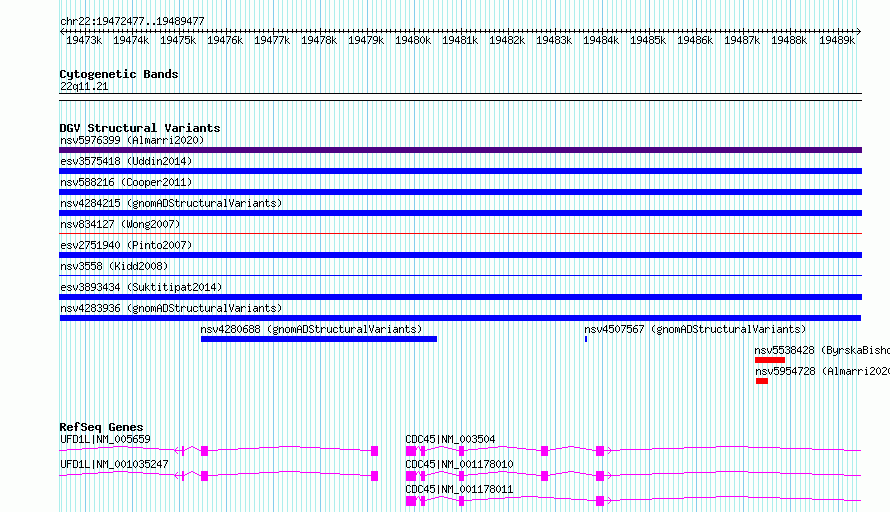Select the UFD1L|NM_001035247 transcript label

(114, 464)
